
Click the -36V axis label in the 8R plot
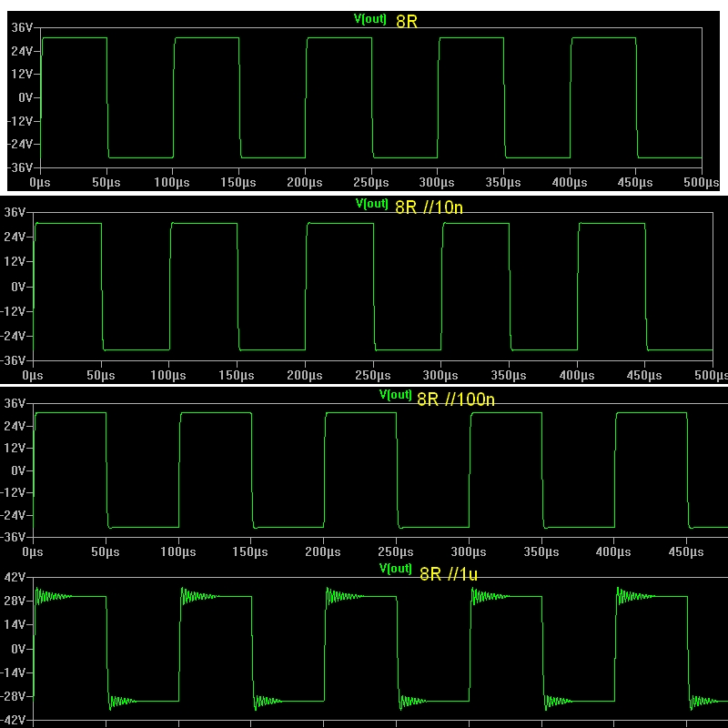click(20, 167)
